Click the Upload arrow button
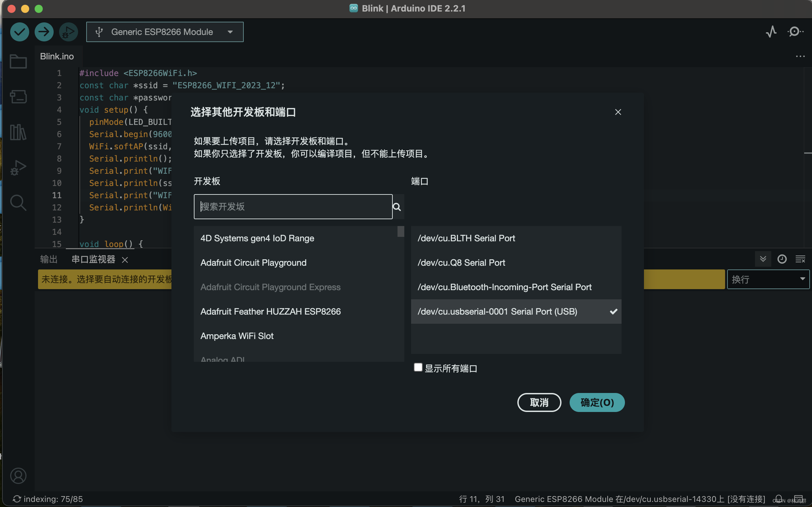The width and height of the screenshot is (812, 507). point(44,32)
